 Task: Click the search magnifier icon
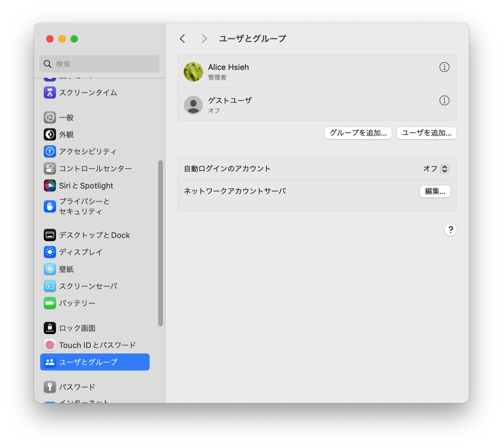click(x=47, y=64)
